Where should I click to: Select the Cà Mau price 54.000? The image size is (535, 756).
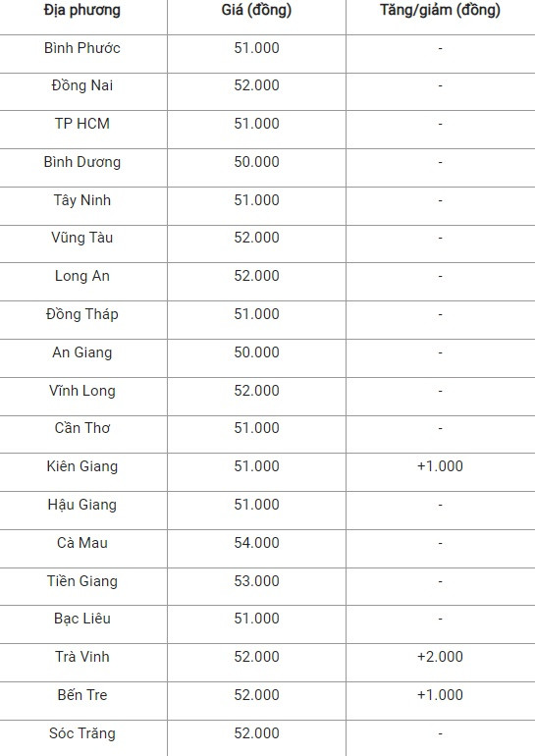(x=256, y=542)
